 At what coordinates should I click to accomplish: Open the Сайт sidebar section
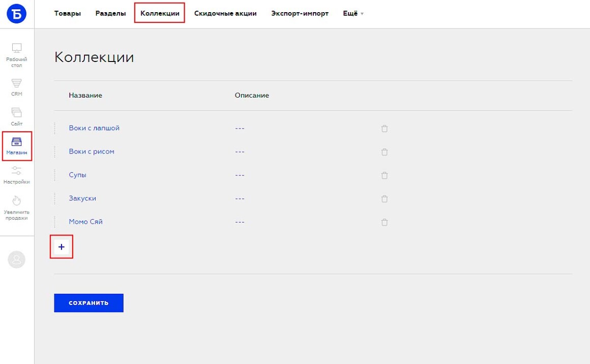coord(17,116)
